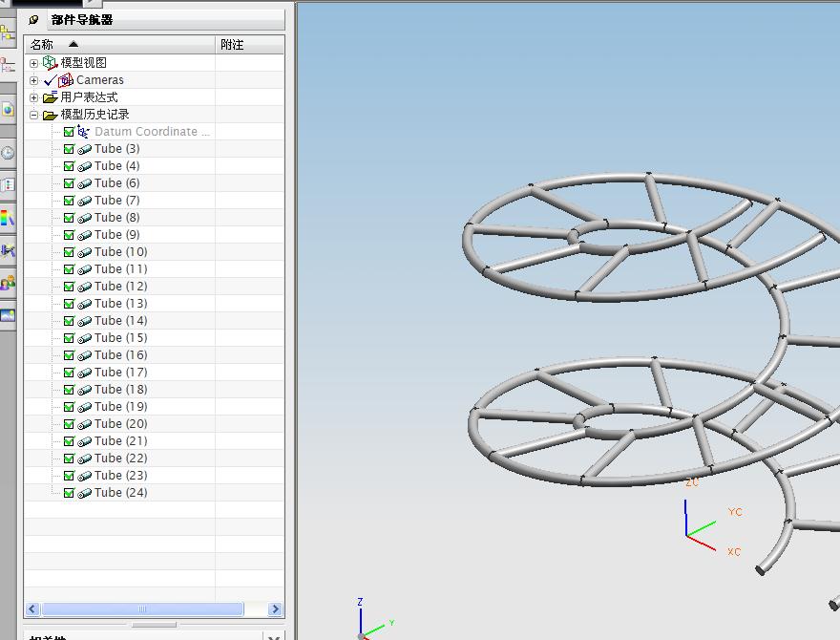Click the collapse arrow of bottom panel
Viewport: 840px width, 640px height.
coord(274,638)
